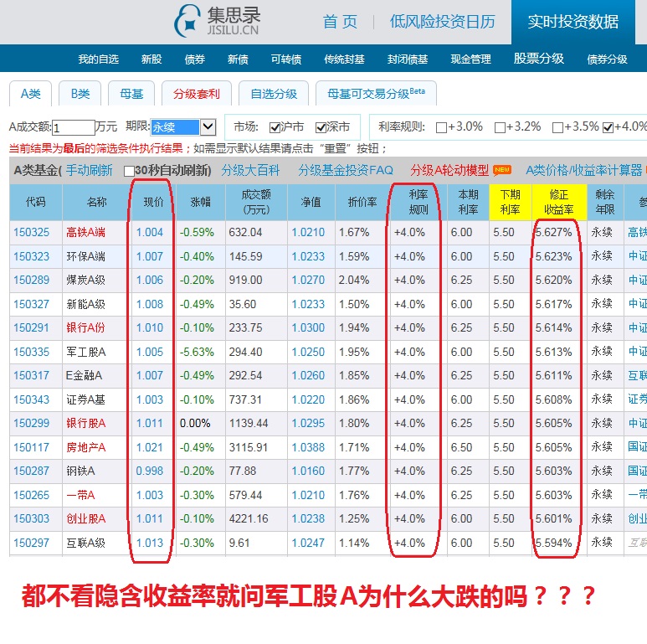Switch to the 母基可交易分级 Beta tab
647x644 pixels.
pyautogui.click(x=376, y=94)
